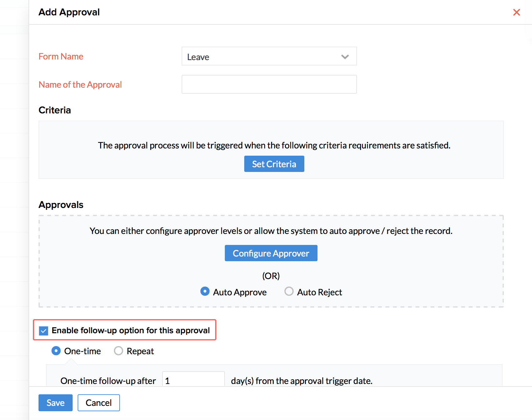Click the chevron arrow in Form Name dropdown
Image resolution: width=532 pixels, height=420 pixels.
pos(345,57)
